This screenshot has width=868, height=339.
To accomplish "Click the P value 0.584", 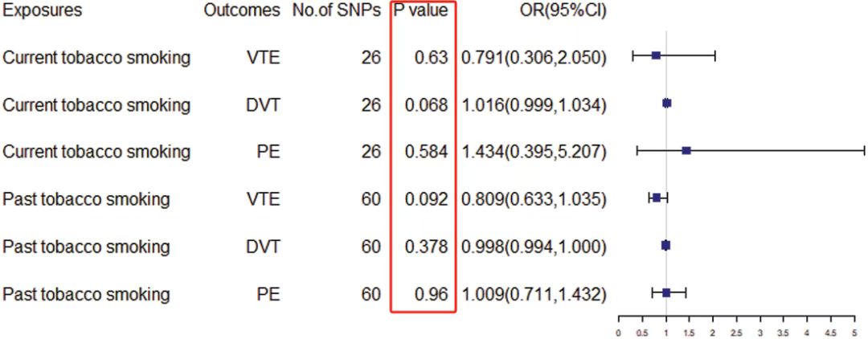I will (427, 153).
